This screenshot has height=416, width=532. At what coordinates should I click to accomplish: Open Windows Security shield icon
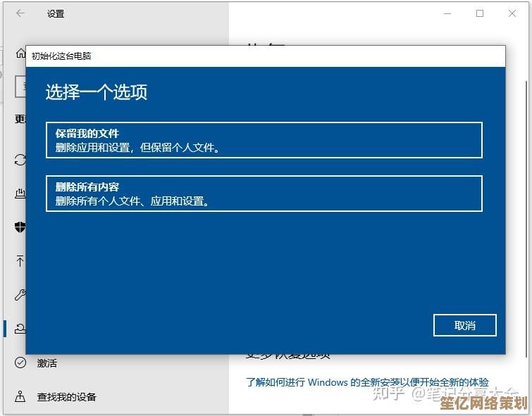[x=20, y=227]
